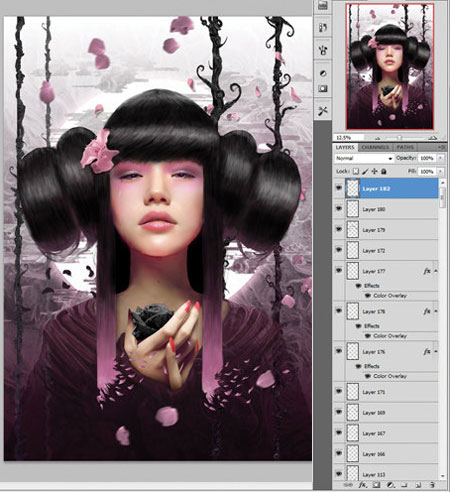Add layer mask icon
450x492 pixels.
point(376,485)
